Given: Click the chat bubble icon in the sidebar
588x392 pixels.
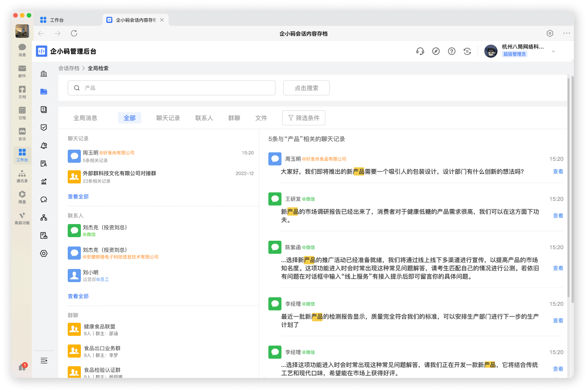Looking at the screenshot, I should (44, 199).
